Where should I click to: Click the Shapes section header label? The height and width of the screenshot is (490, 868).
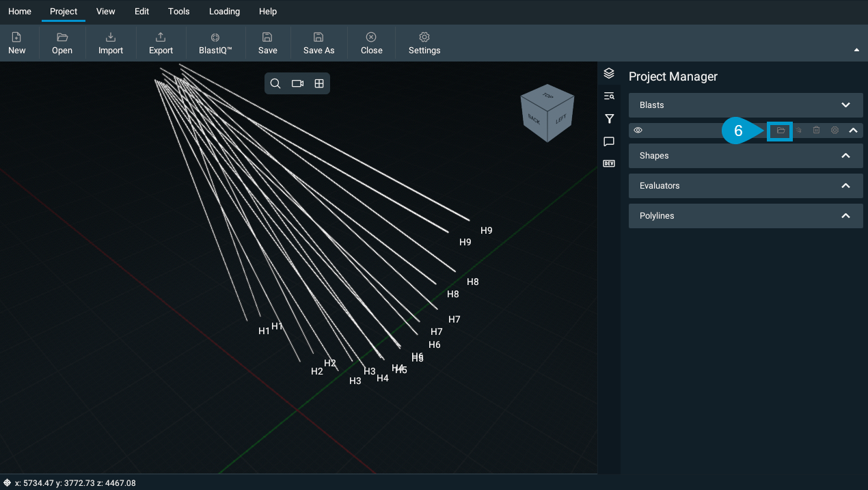point(654,156)
